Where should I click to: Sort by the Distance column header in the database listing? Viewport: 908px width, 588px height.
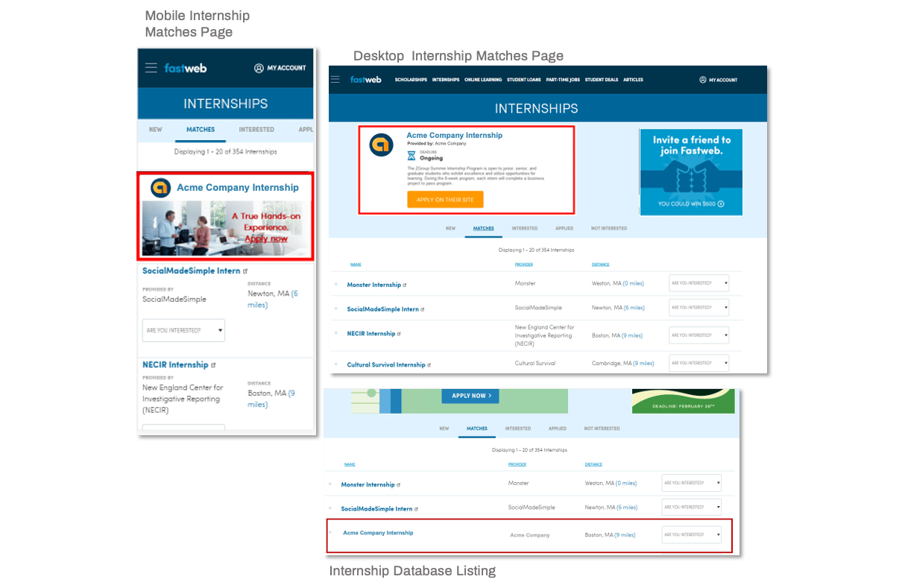[x=594, y=464]
